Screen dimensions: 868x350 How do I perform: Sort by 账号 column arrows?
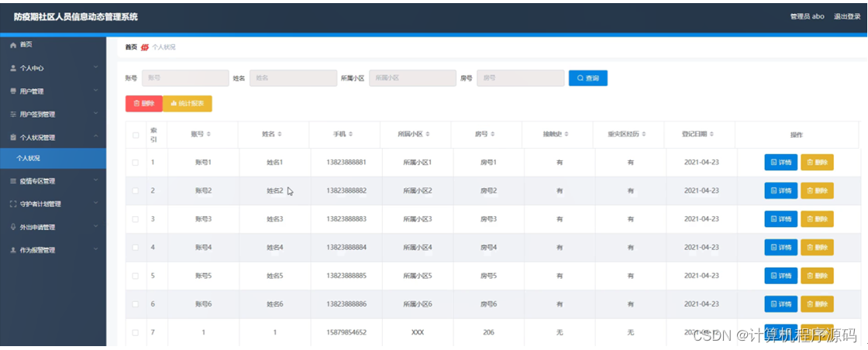pos(208,135)
